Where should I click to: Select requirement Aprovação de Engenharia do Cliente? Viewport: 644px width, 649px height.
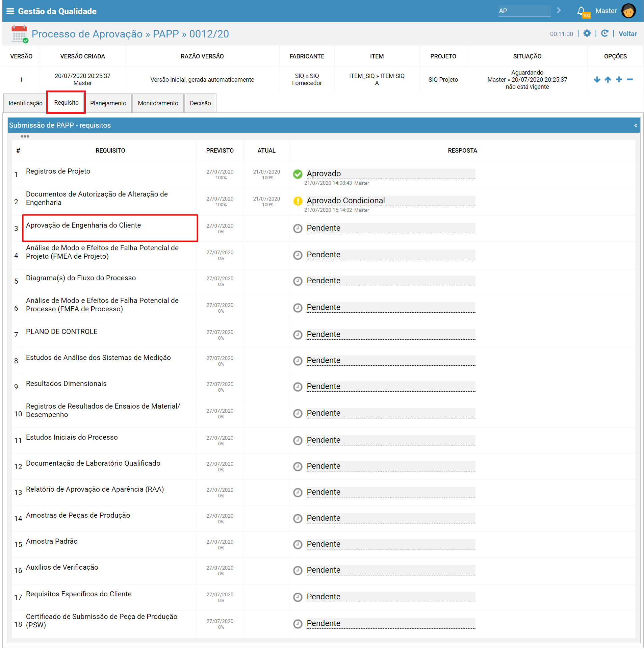click(x=83, y=225)
